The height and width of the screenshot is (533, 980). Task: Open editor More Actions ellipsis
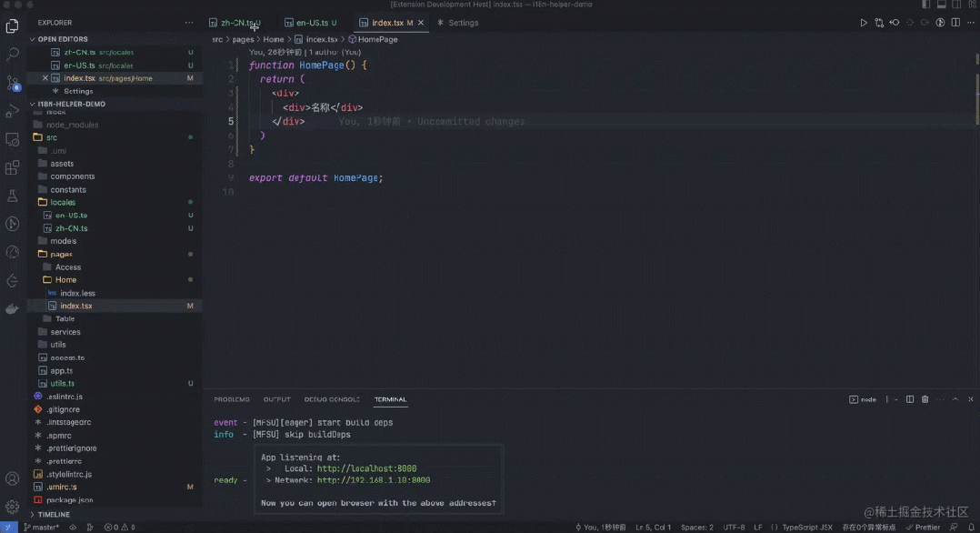tap(971, 23)
